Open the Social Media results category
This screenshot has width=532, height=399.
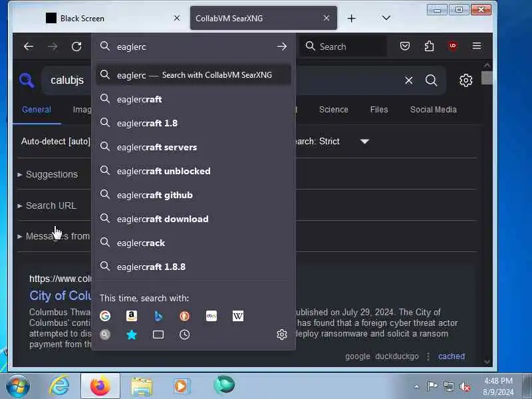(x=434, y=110)
